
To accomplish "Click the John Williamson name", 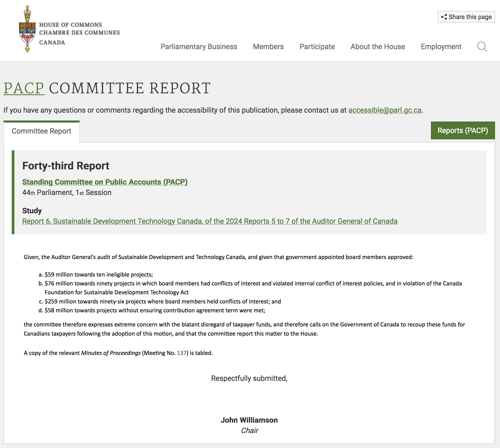I will click(x=249, y=420).
